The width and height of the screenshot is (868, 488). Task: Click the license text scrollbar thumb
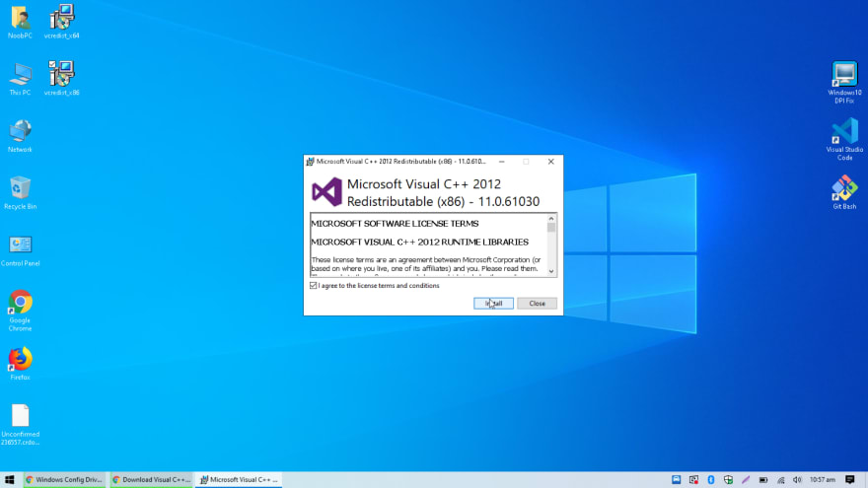[551, 228]
